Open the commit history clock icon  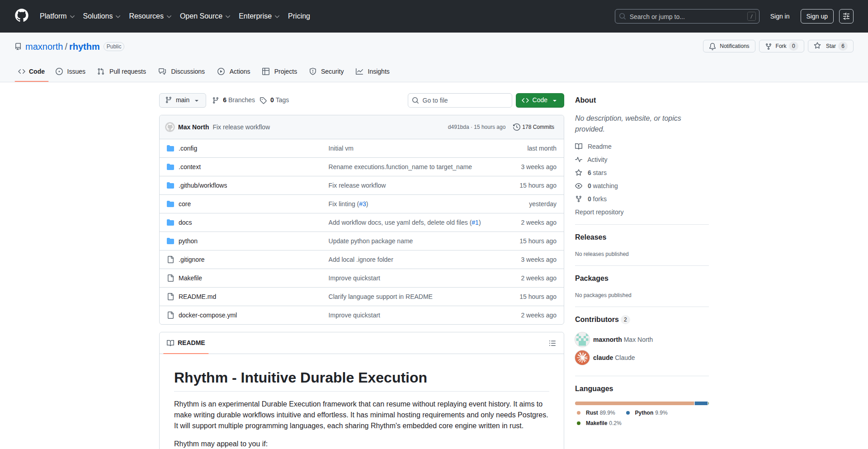click(x=517, y=127)
